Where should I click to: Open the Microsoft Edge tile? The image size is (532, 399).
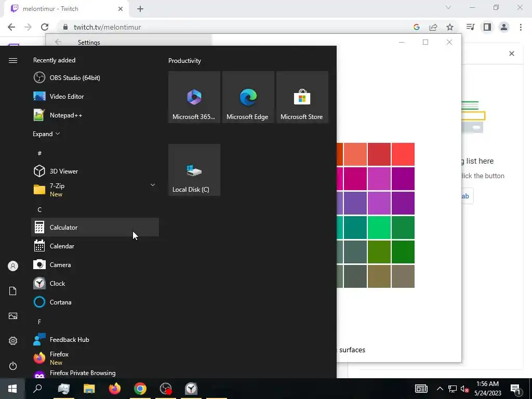click(x=248, y=97)
